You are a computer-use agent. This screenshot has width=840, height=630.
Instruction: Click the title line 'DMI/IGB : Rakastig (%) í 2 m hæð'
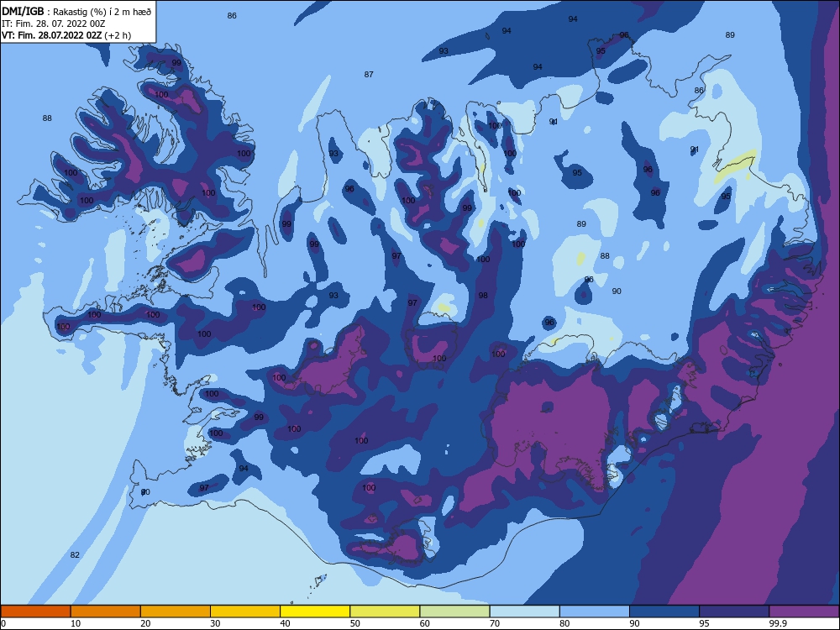pos(77,11)
